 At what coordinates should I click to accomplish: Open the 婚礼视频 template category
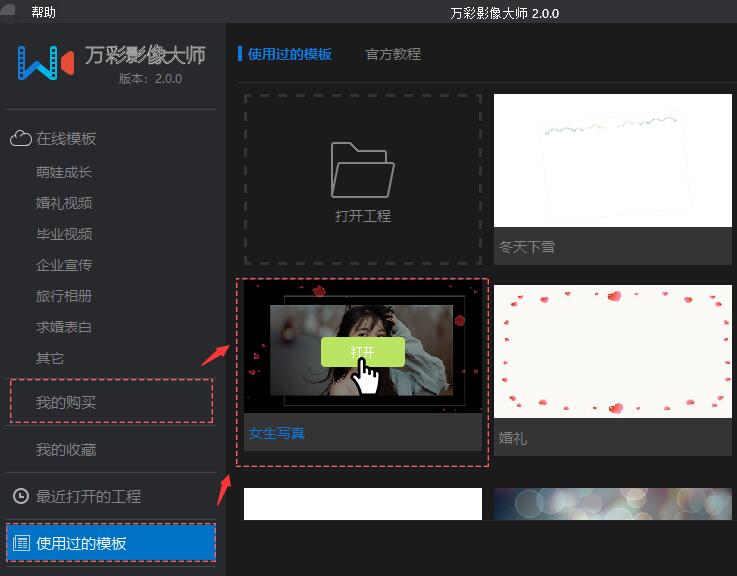tap(64, 203)
